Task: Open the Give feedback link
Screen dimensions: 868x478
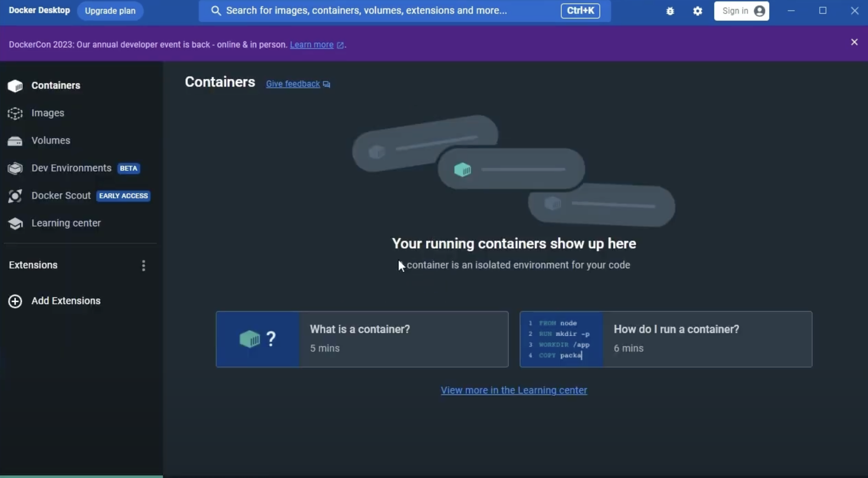Action: pyautogui.click(x=293, y=84)
